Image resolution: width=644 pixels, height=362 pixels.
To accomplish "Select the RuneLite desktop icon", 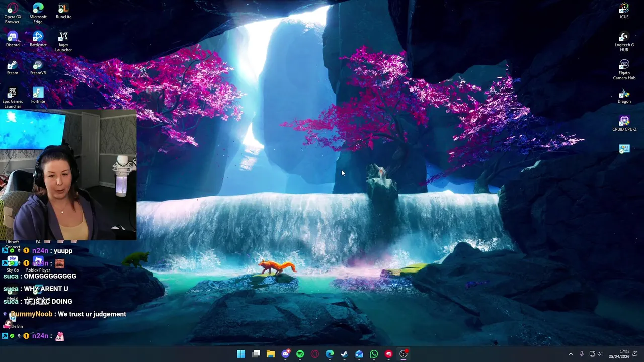I will coord(63,11).
